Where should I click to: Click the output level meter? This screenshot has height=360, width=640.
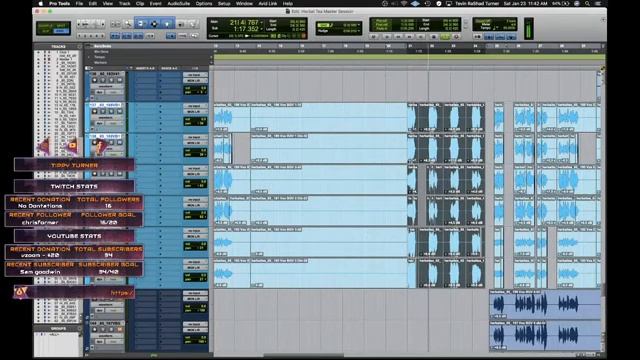pyautogui.click(x=528, y=28)
